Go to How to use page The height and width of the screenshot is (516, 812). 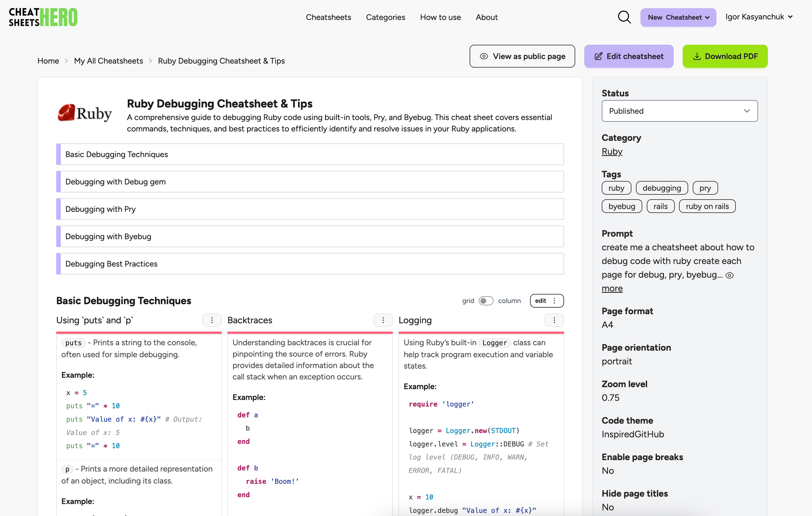[441, 17]
